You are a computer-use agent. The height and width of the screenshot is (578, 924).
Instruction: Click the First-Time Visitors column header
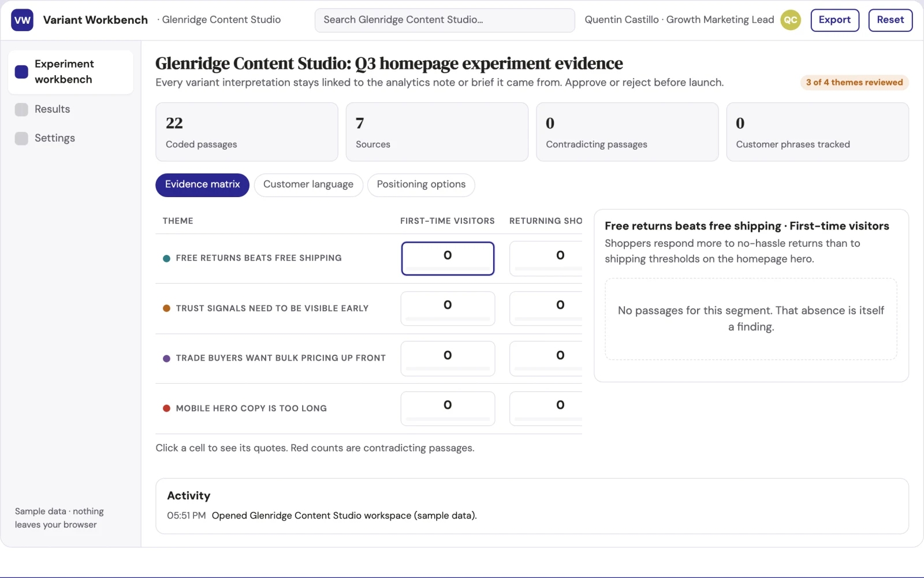click(x=448, y=221)
